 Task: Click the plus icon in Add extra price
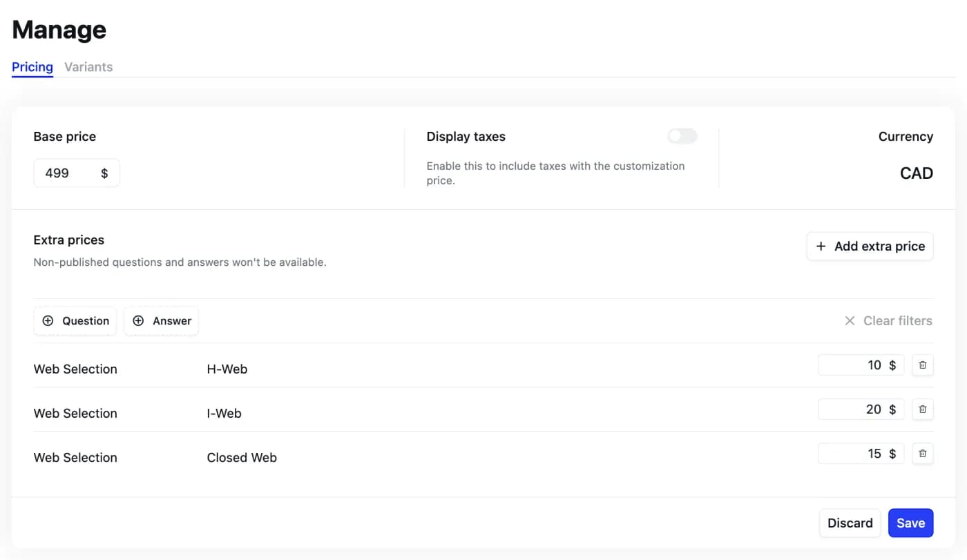click(x=821, y=247)
